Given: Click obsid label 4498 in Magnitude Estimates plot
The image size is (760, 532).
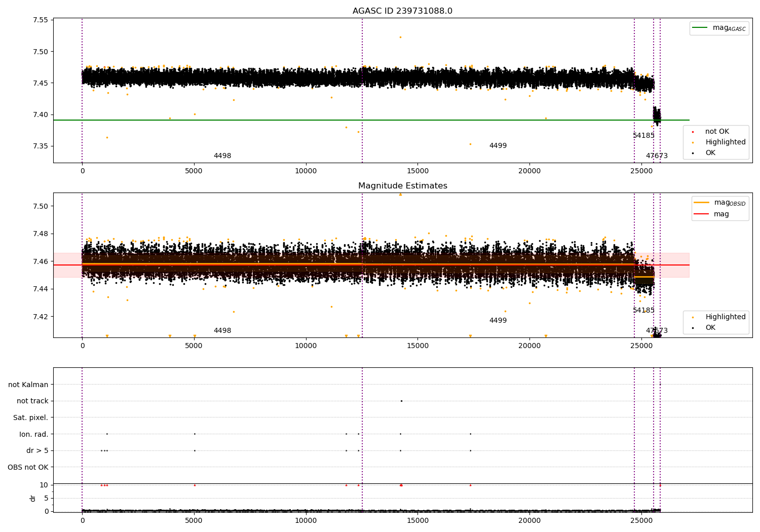Looking at the screenshot, I should 222,331.
